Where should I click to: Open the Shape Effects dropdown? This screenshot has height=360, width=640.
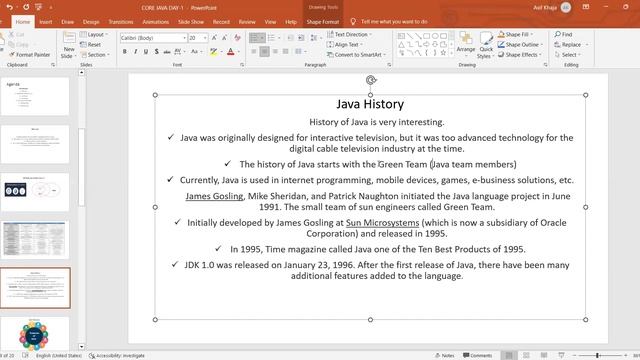coord(520,55)
